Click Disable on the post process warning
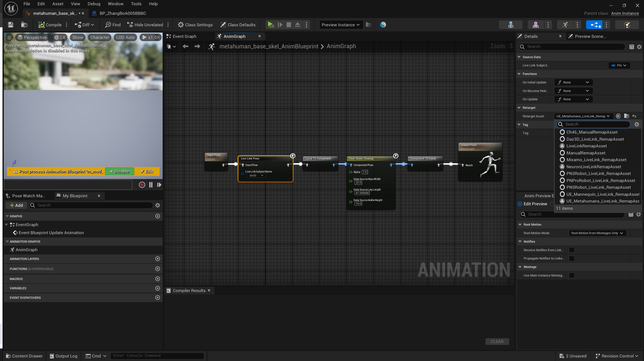The image size is (644, 361). [x=120, y=171]
